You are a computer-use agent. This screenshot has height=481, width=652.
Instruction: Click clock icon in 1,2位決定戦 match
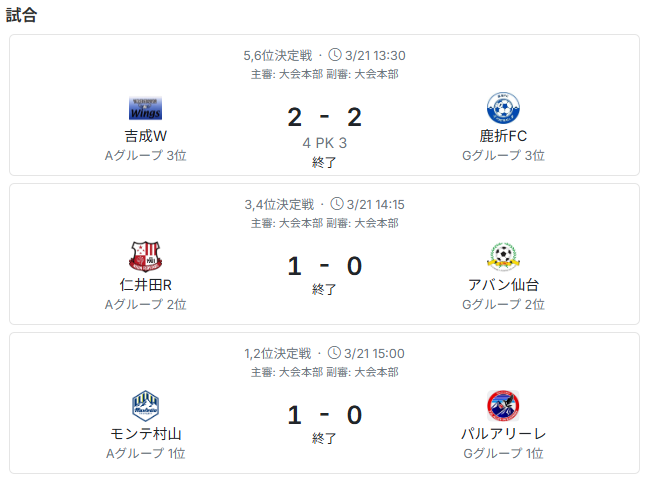(x=335, y=353)
